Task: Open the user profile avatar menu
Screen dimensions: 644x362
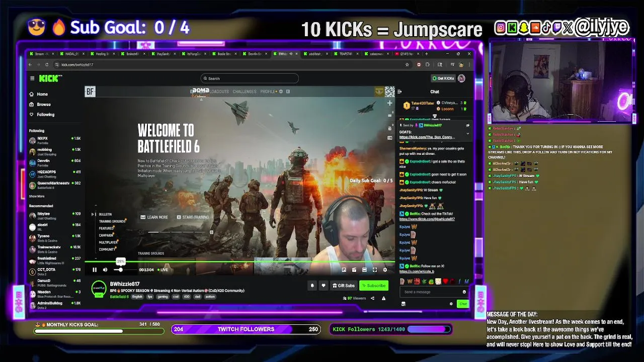Action: [x=461, y=78]
